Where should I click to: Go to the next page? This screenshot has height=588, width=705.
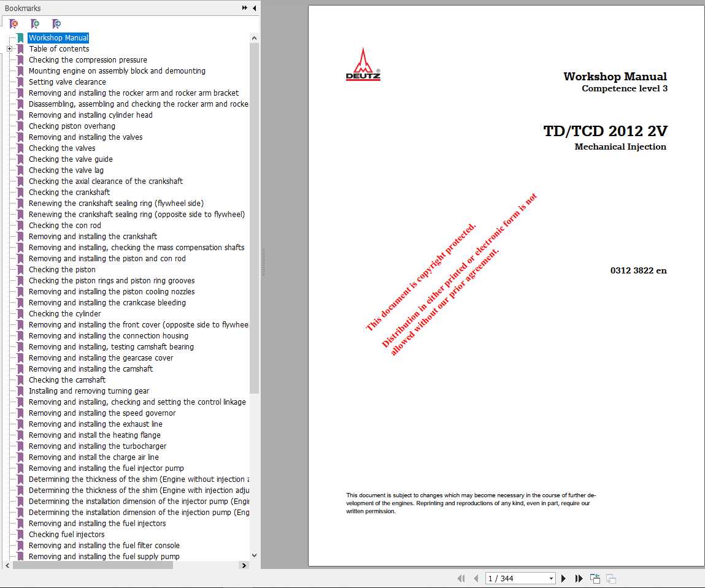tap(563, 579)
